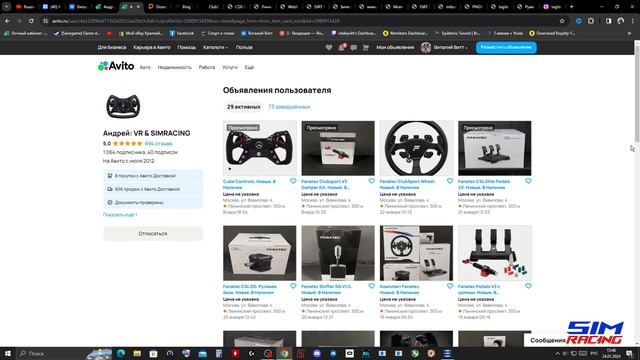
Task: Expand the Каталоги dropdown
Action: [x=215, y=47]
